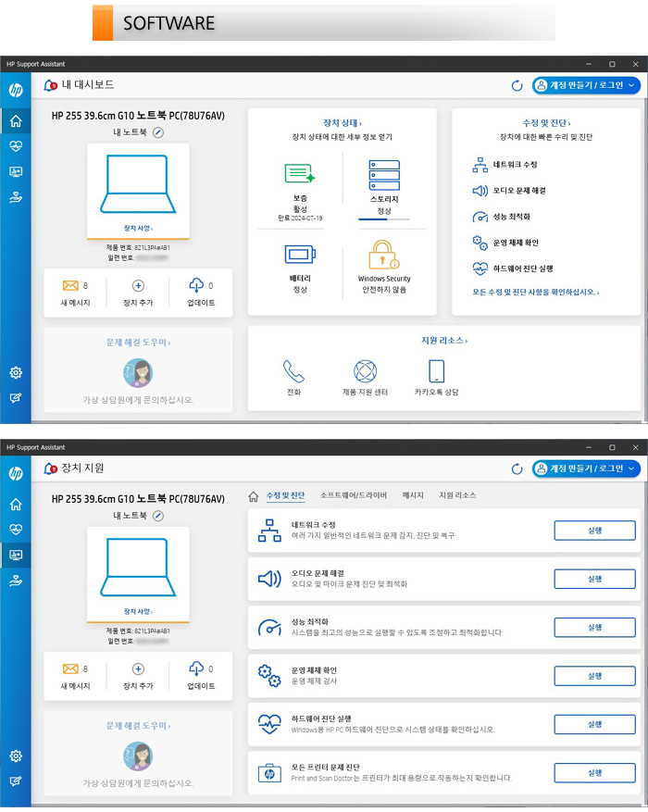Open the 카카오톡 상담 icon
This screenshot has width=648, height=812.
pyautogui.click(x=436, y=371)
